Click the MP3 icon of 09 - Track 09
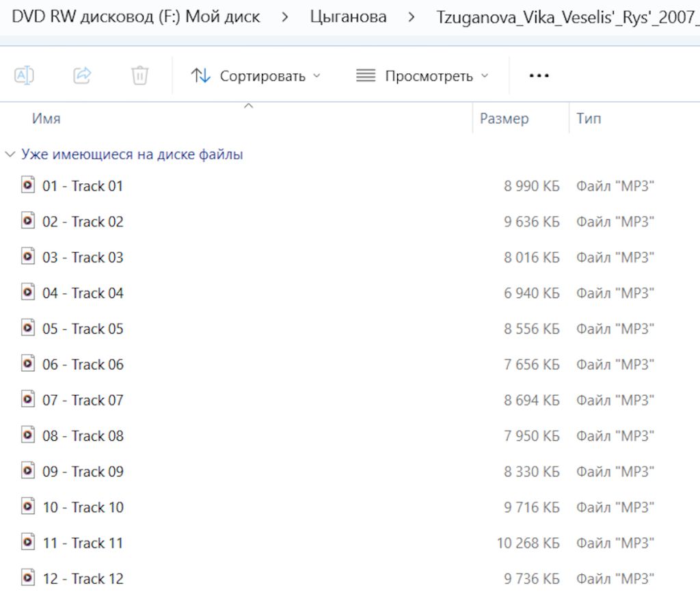The height and width of the screenshot is (607, 700). click(27, 470)
